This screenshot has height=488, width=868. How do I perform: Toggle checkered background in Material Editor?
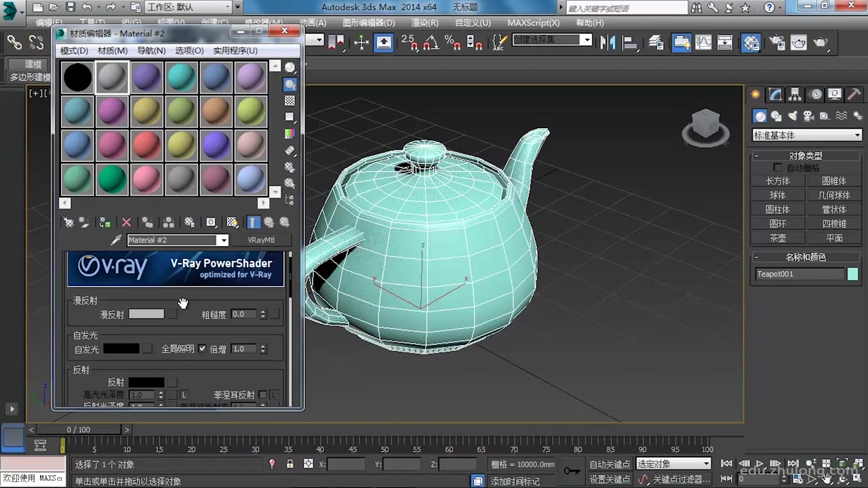tap(290, 100)
